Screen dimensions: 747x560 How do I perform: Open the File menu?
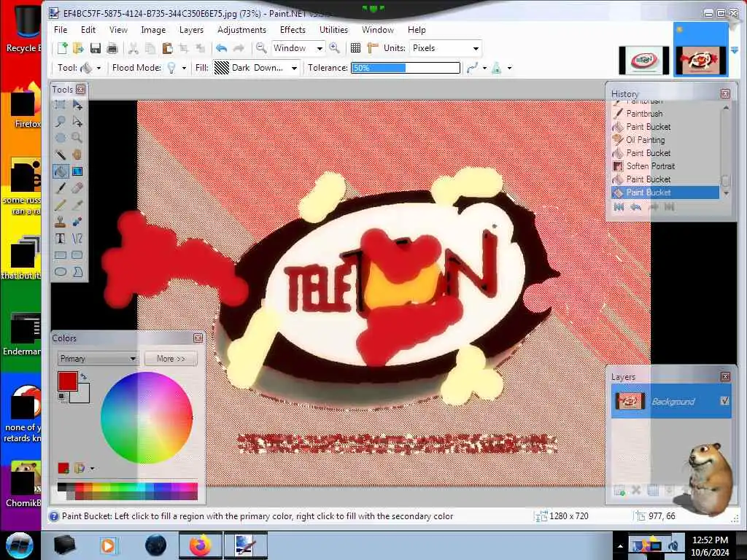[61, 29]
